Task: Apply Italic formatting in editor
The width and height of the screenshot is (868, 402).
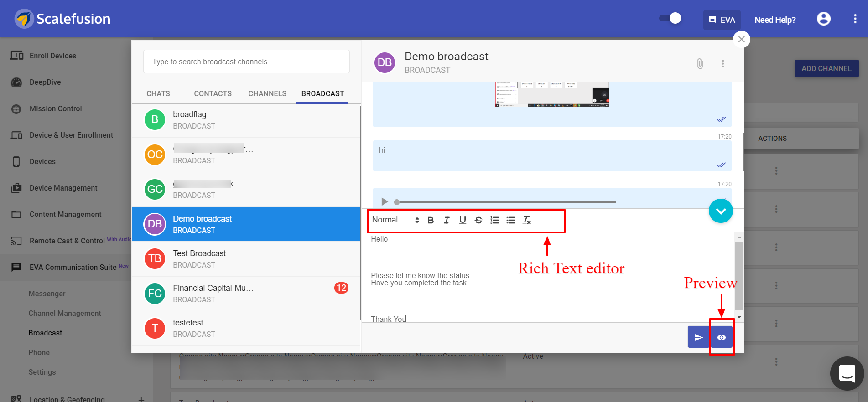Action: 447,220
